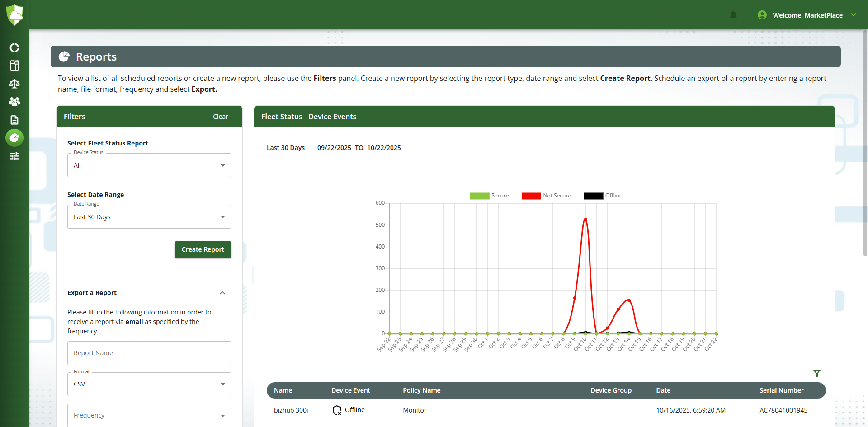Open the balance scales icon in sidebar
The height and width of the screenshot is (427, 868).
point(14,84)
